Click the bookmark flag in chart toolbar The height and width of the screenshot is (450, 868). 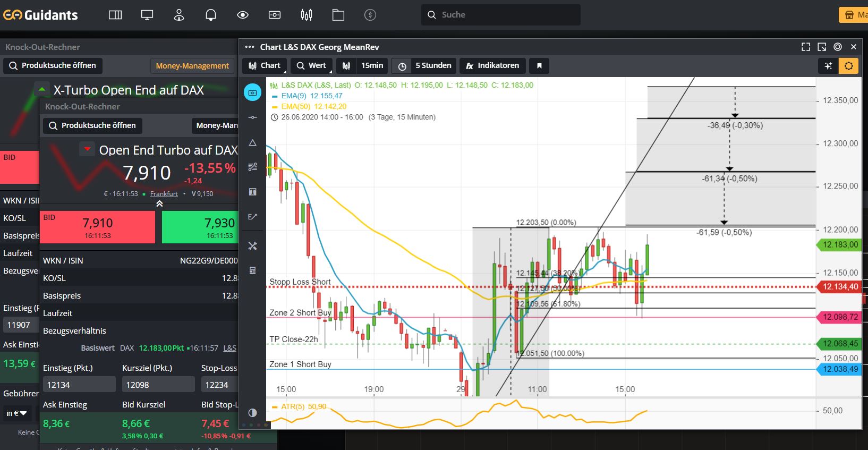pos(539,66)
